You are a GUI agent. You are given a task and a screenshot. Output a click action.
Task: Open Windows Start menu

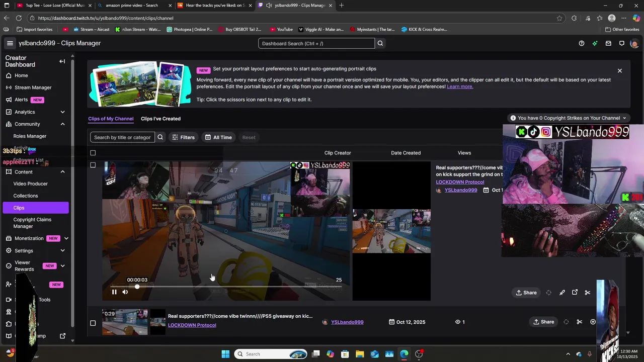pyautogui.click(x=225, y=354)
